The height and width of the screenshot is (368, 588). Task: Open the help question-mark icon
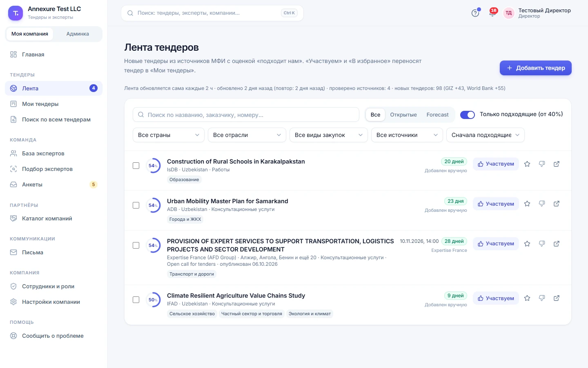pyautogui.click(x=475, y=13)
